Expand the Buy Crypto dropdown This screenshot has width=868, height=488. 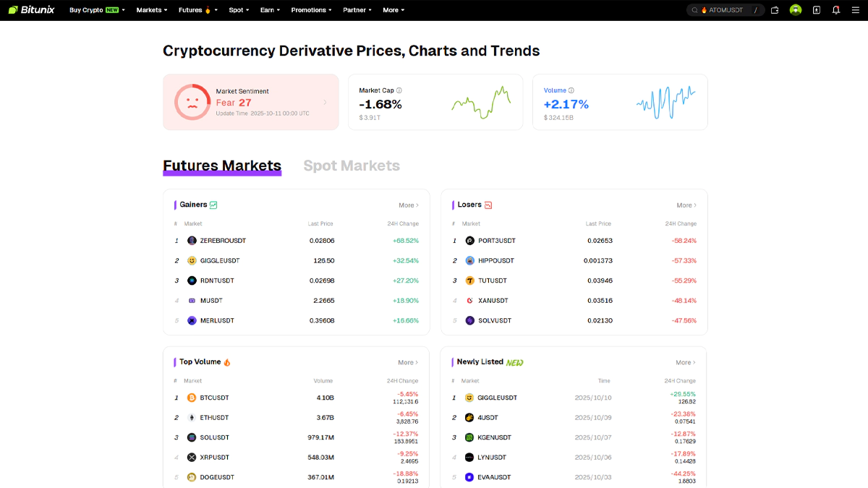(97, 10)
